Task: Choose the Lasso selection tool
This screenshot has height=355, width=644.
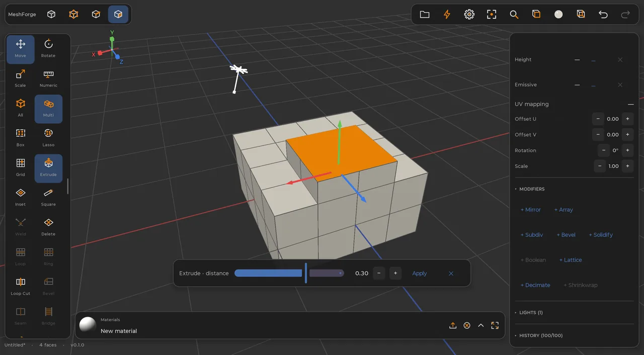Action: click(x=48, y=138)
